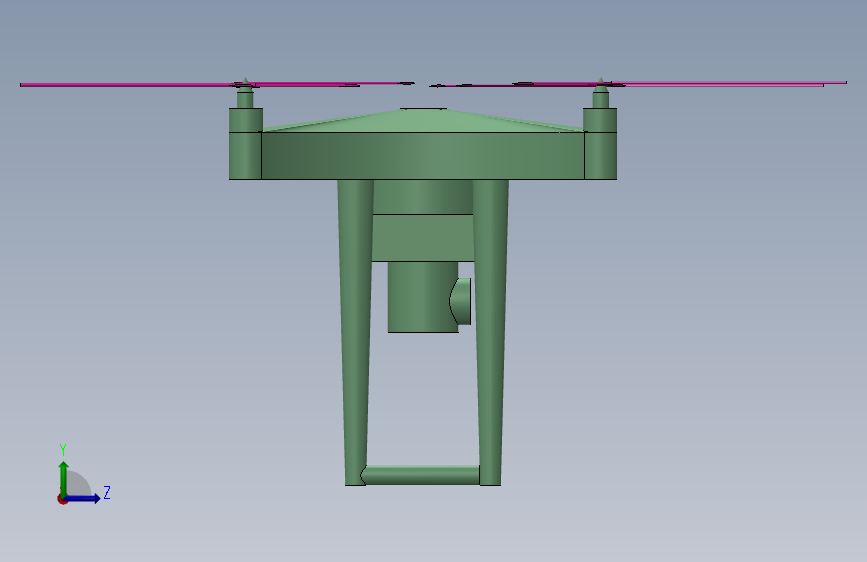Select the left tapered landing leg
Image resolution: width=867 pixels, height=562 pixels.
click(355, 332)
